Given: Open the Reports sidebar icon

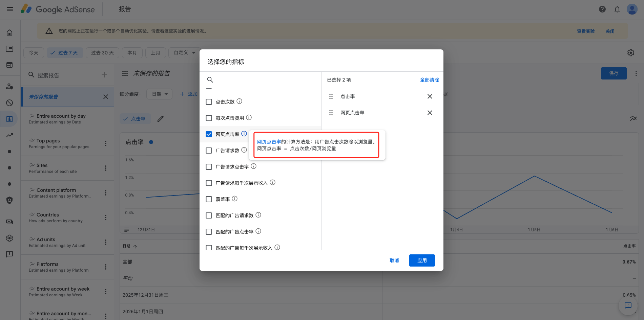Looking at the screenshot, I should click(9, 119).
